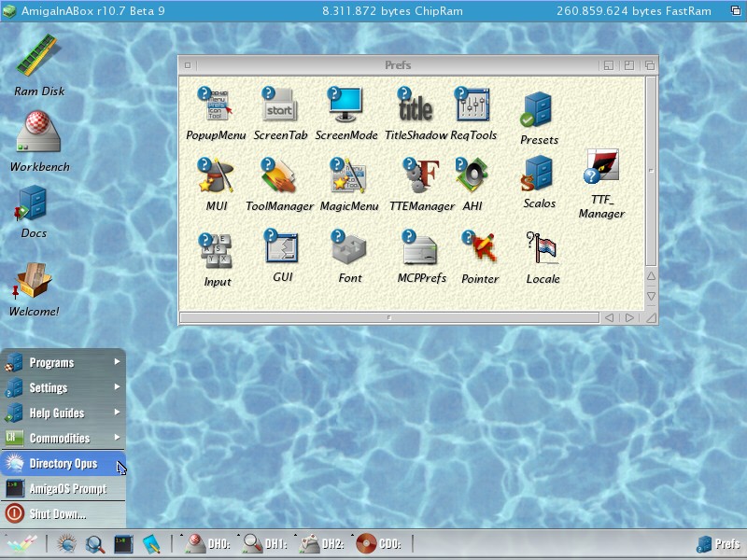The image size is (747, 560).
Task: Open the MUI settings icon
Action: (x=216, y=176)
